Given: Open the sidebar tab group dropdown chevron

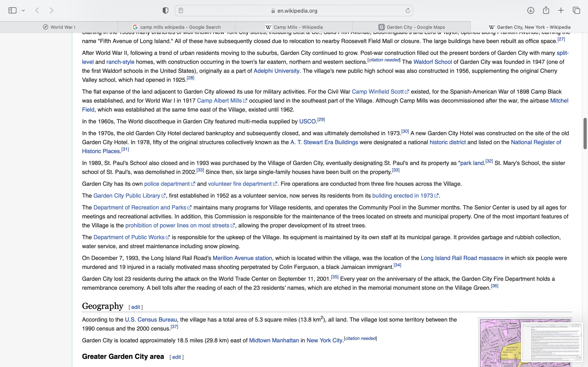Looking at the screenshot, I should tap(23, 10).
